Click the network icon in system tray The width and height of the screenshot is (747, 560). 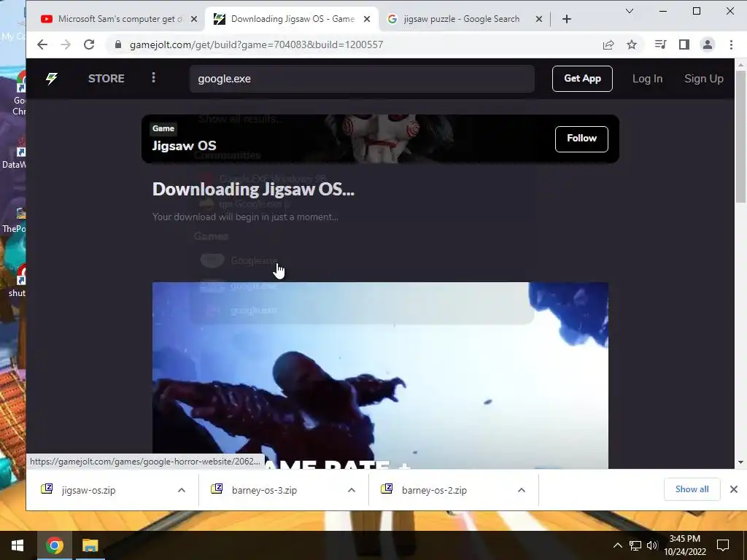(x=635, y=545)
